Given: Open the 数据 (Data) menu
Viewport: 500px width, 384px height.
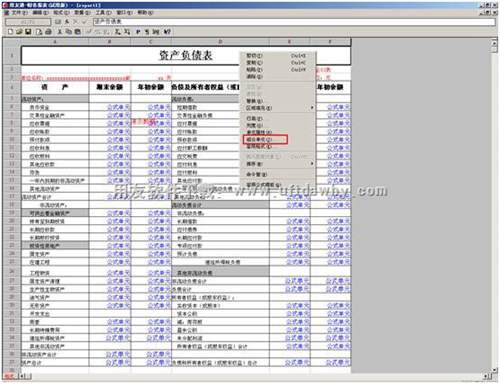Looking at the screenshot, I should pyautogui.click(x=82, y=12).
